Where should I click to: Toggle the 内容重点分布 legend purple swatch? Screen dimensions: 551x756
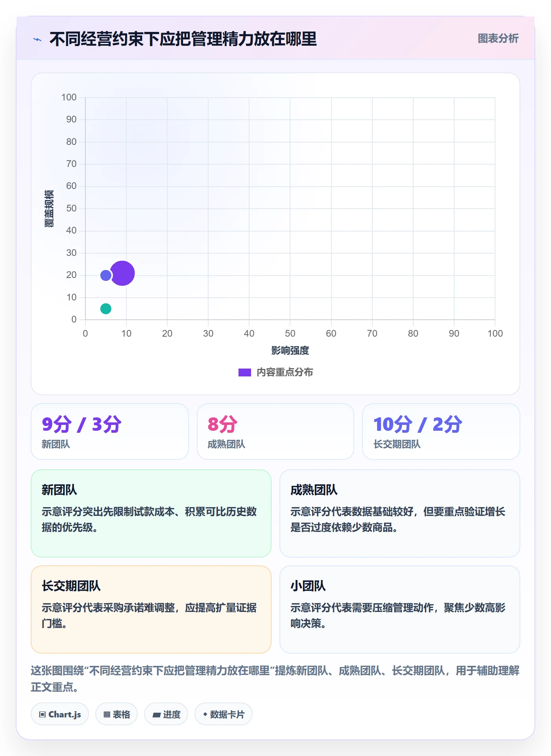click(x=245, y=372)
